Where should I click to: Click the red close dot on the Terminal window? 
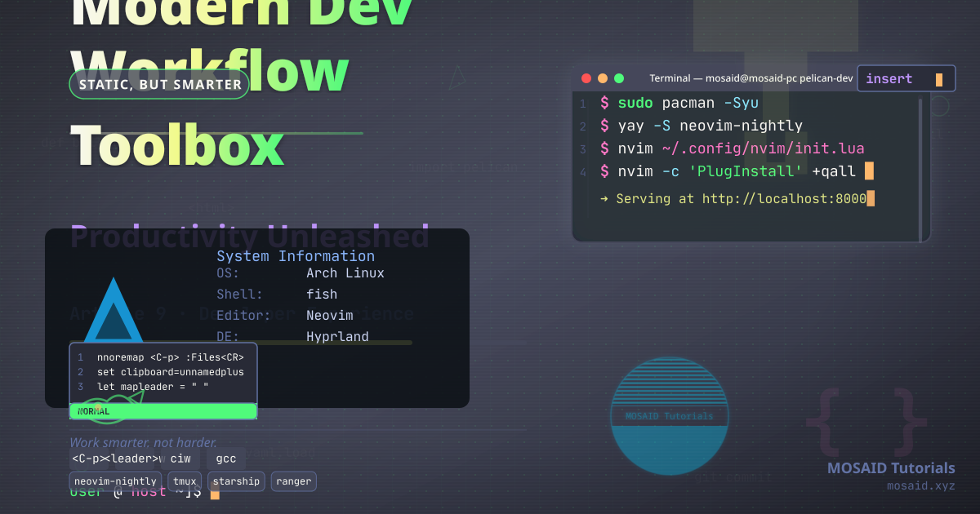(x=586, y=78)
